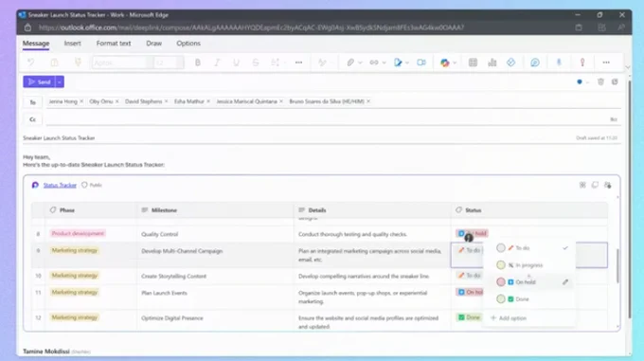Click the Paste clipboard icon
Viewport: 644px width, 361px height.
click(54, 63)
